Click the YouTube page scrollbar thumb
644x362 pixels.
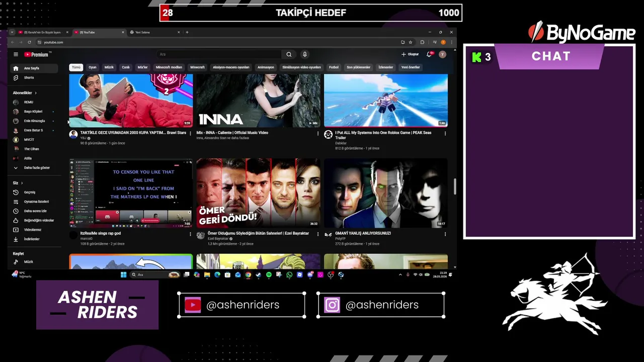tap(455, 187)
